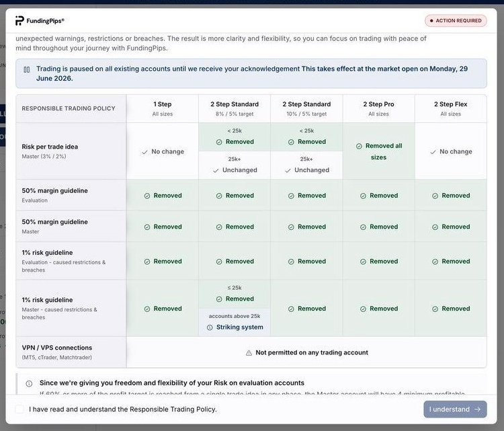Click the info icon beside 'Since we're giving you freedom'

tap(29, 383)
